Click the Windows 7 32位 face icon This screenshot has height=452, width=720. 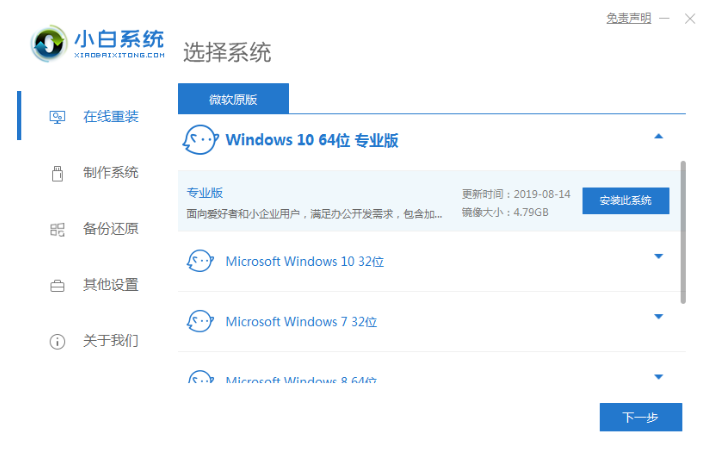[200, 321]
